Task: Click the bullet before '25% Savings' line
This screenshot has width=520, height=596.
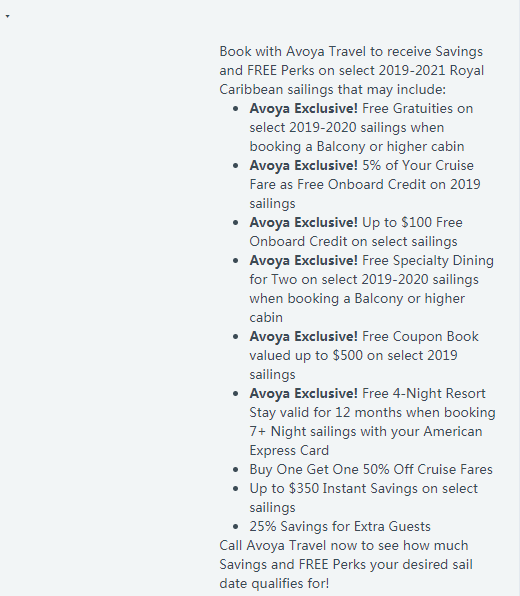Action: point(236,527)
